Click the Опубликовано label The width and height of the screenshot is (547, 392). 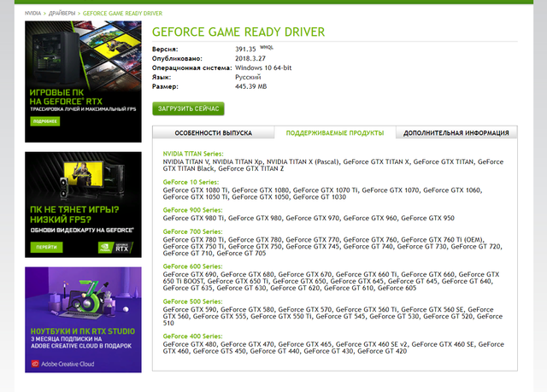(177, 59)
